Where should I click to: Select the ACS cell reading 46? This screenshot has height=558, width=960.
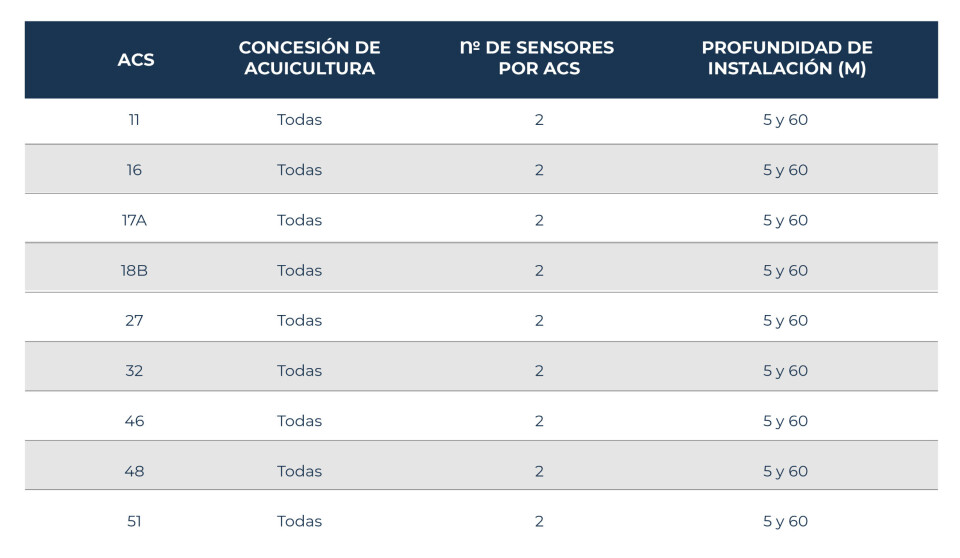pos(134,421)
